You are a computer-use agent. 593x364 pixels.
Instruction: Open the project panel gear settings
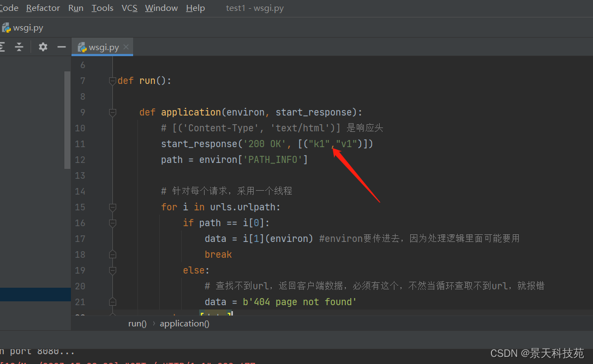tap(43, 47)
